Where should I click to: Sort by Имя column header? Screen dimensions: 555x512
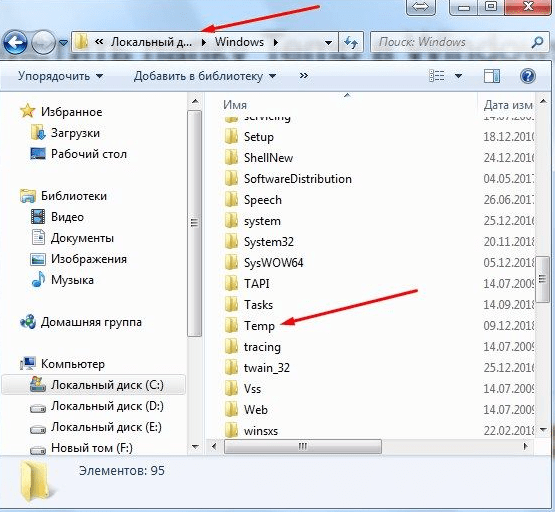tap(235, 105)
